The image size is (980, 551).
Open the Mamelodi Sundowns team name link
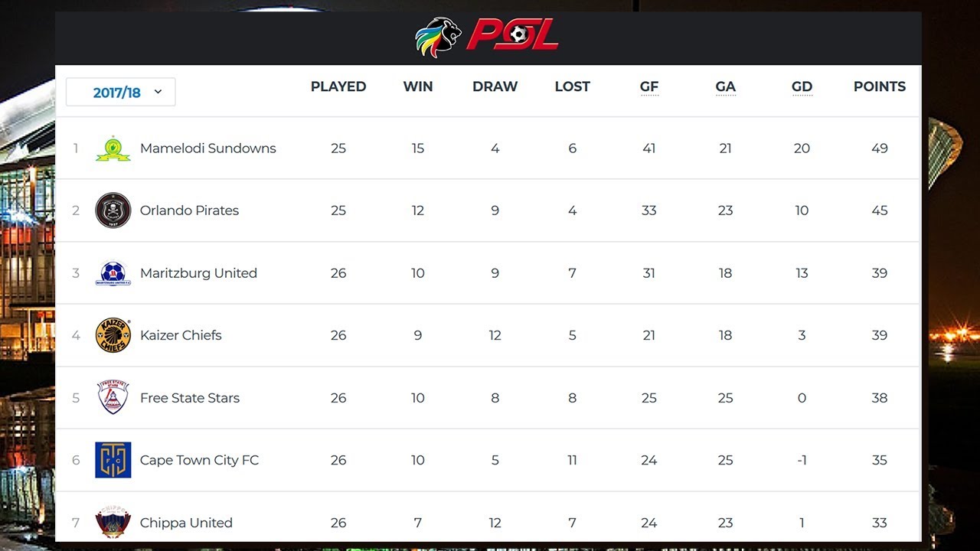coord(207,148)
